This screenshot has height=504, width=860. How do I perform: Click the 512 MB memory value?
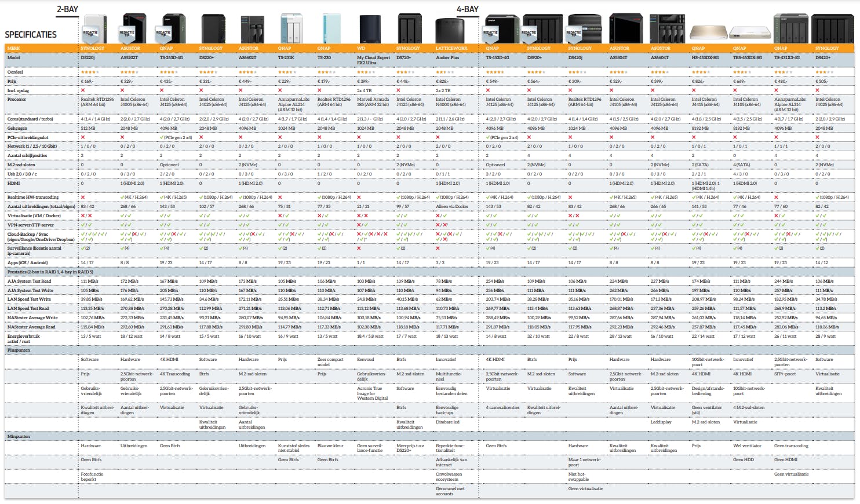point(88,128)
